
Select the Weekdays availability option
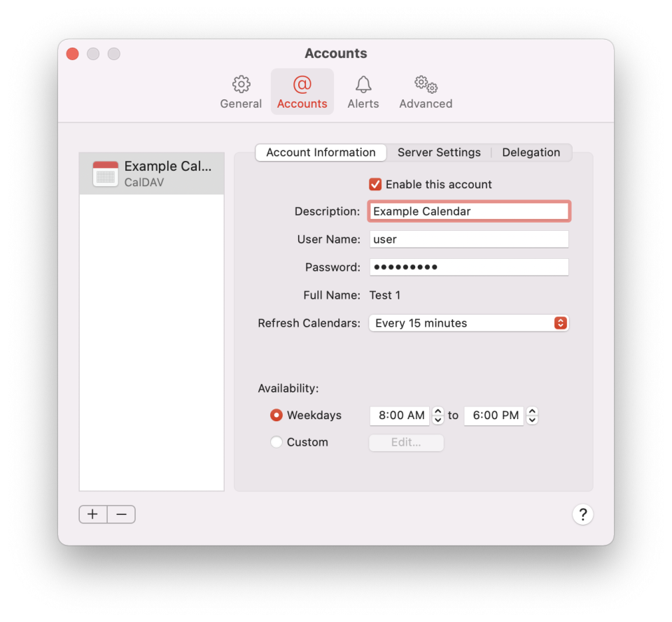(x=276, y=415)
